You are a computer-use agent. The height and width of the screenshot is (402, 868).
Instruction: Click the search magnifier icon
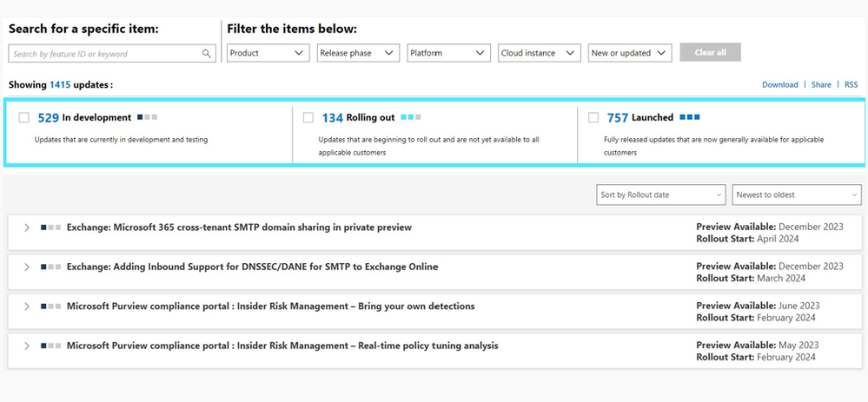click(x=207, y=54)
